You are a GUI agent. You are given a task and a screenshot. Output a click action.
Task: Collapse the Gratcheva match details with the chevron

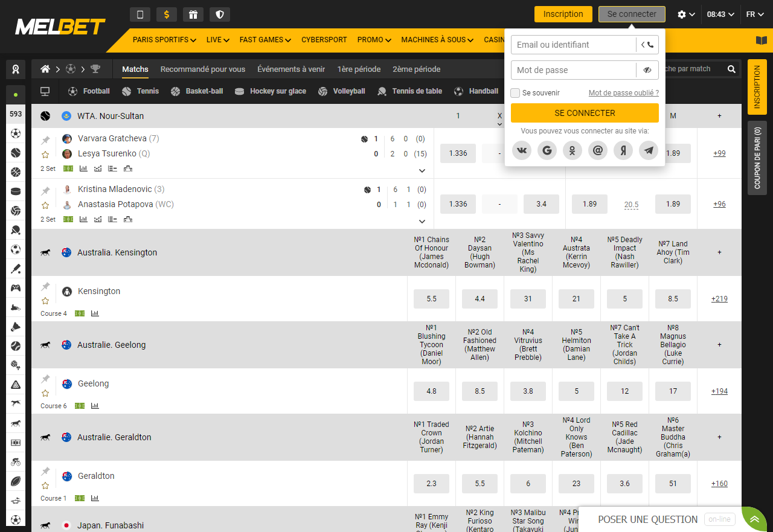coord(422,171)
